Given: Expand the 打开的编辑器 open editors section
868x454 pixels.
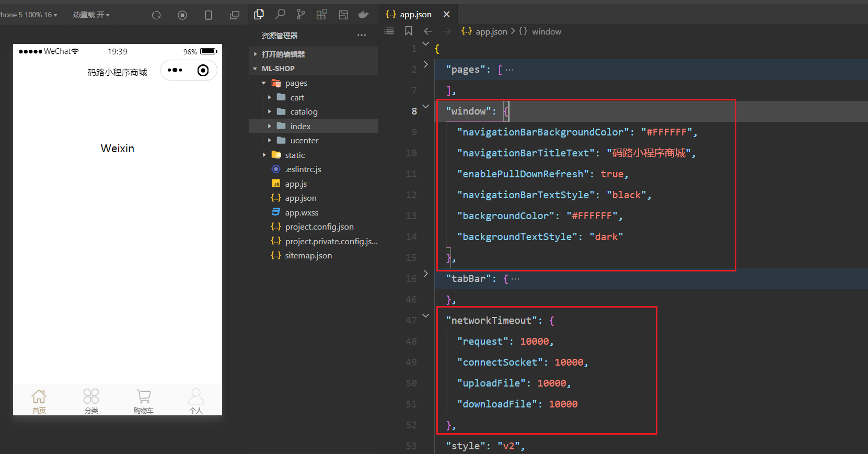Looking at the screenshot, I should tap(314, 54).
